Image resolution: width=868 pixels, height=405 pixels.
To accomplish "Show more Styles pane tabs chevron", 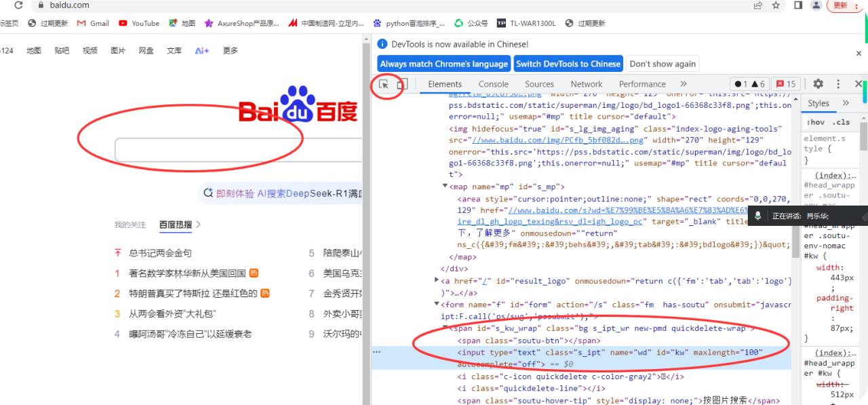I will pyautogui.click(x=846, y=103).
